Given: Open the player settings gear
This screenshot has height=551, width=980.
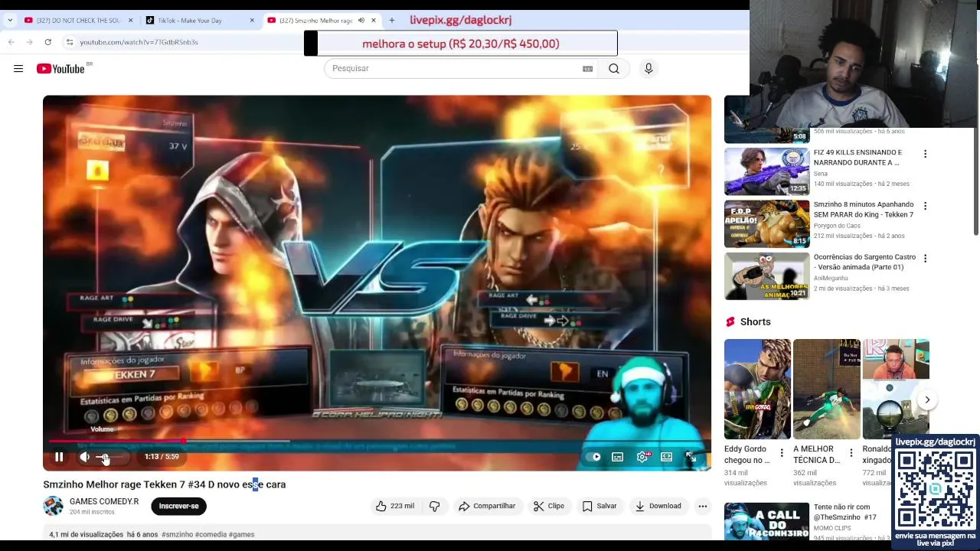Looking at the screenshot, I should tap(642, 457).
